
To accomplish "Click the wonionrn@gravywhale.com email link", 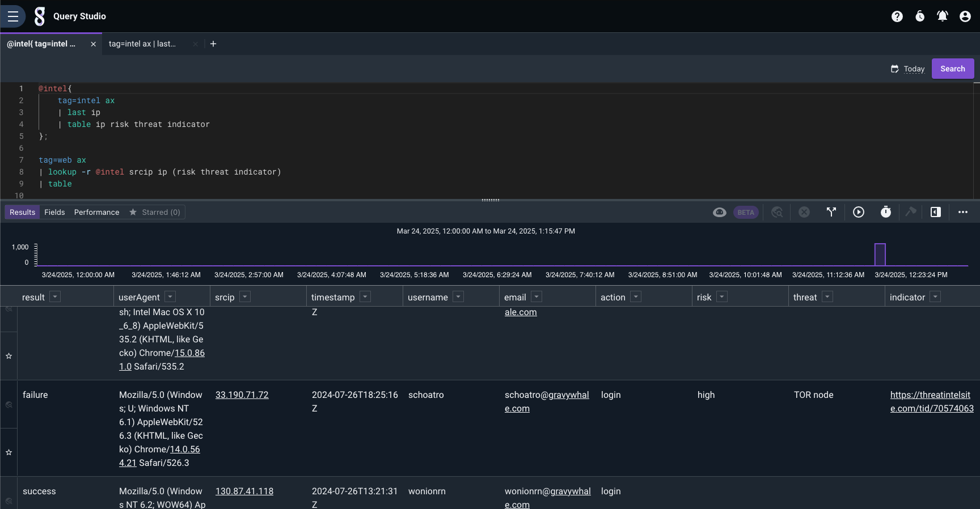I will tap(548, 498).
